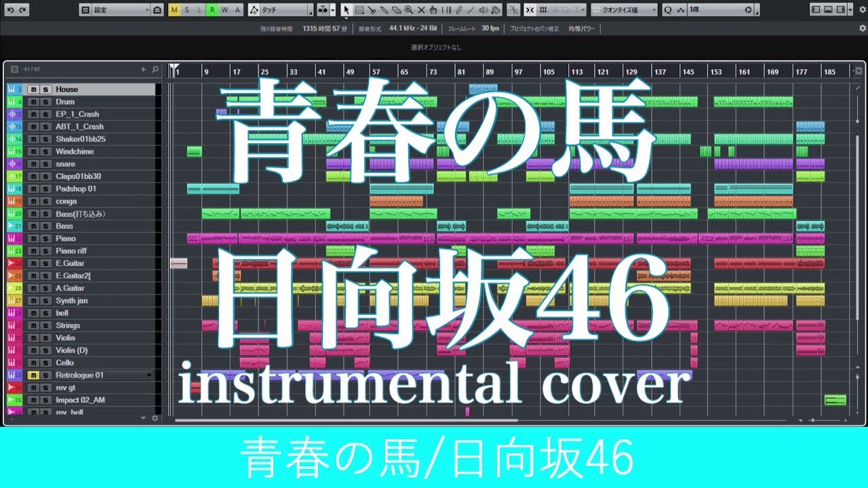
Task: Click the Undo arrow icon
Action: pos(11,10)
